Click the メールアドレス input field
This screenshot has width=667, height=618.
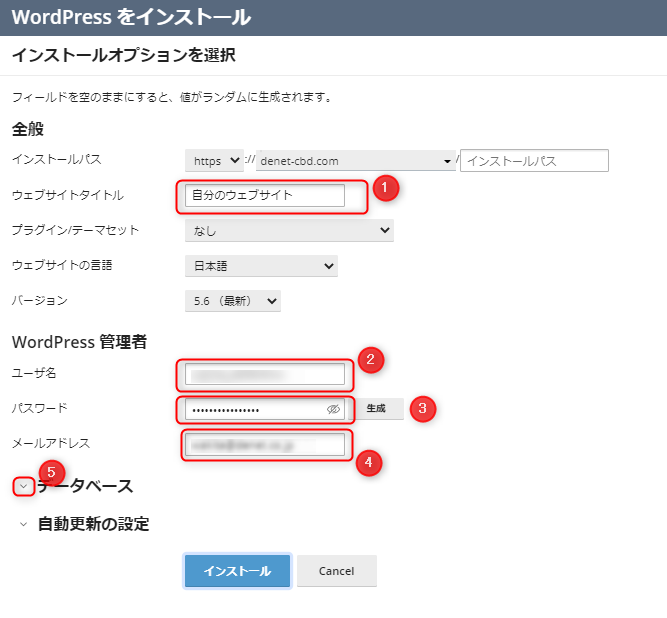[x=265, y=445]
